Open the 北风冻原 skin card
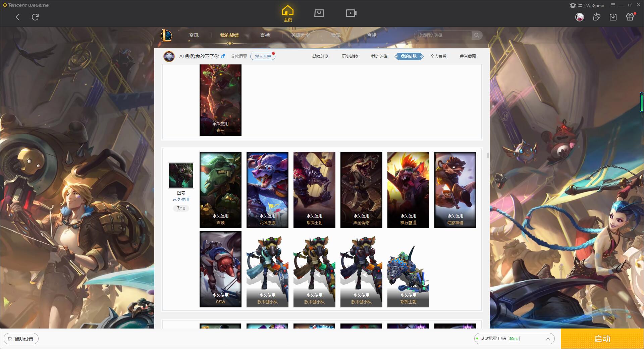Viewport: 644px width, 349px height. click(267, 190)
